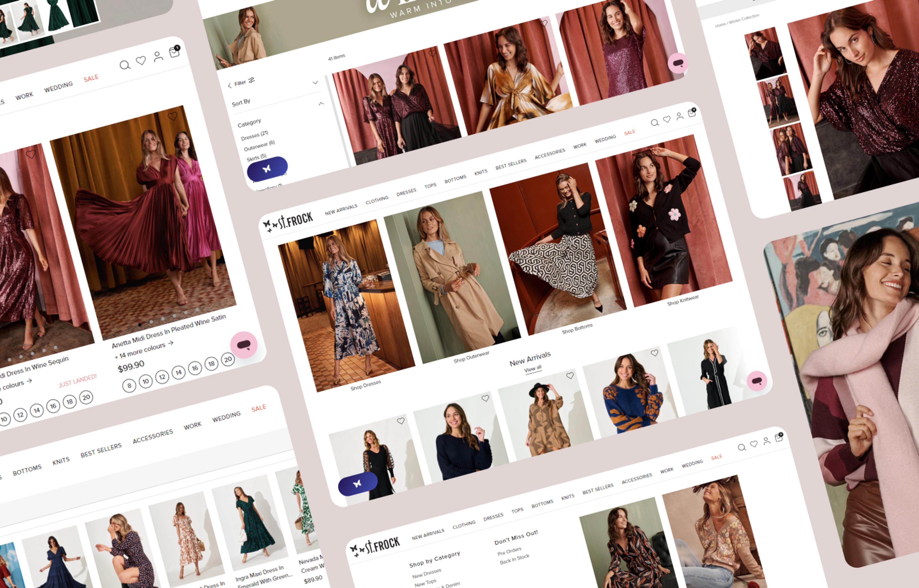Click the back chevron left of Filter

tap(229, 86)
